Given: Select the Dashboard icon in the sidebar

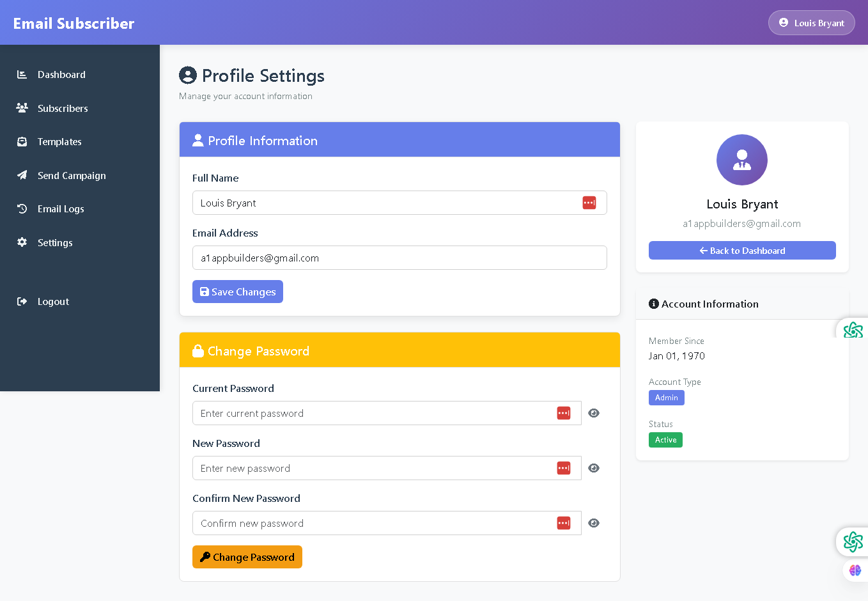Looking at the screenshot, I should 21,74.
